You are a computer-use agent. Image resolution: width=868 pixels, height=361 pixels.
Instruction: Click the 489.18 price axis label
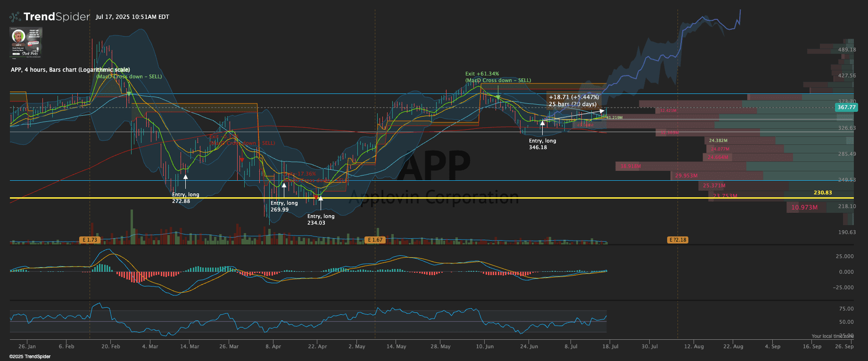point(847,50)
